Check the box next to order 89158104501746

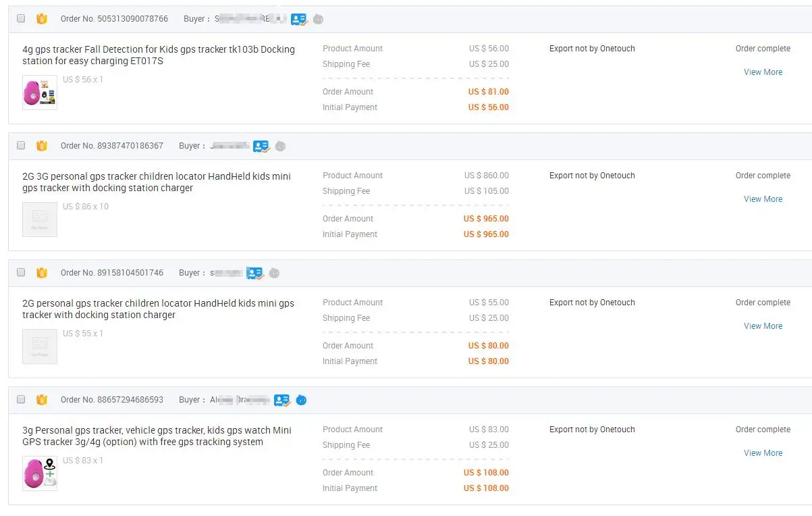[21, 273]
